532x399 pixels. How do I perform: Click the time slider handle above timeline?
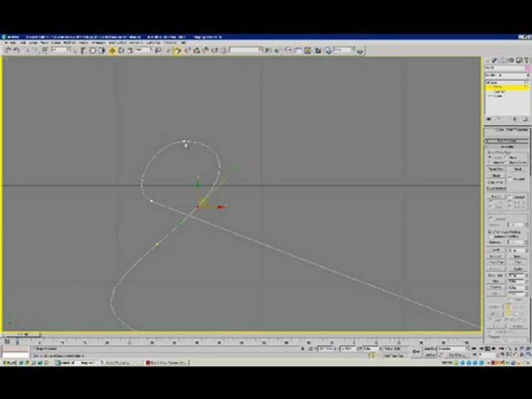point(23,335)
